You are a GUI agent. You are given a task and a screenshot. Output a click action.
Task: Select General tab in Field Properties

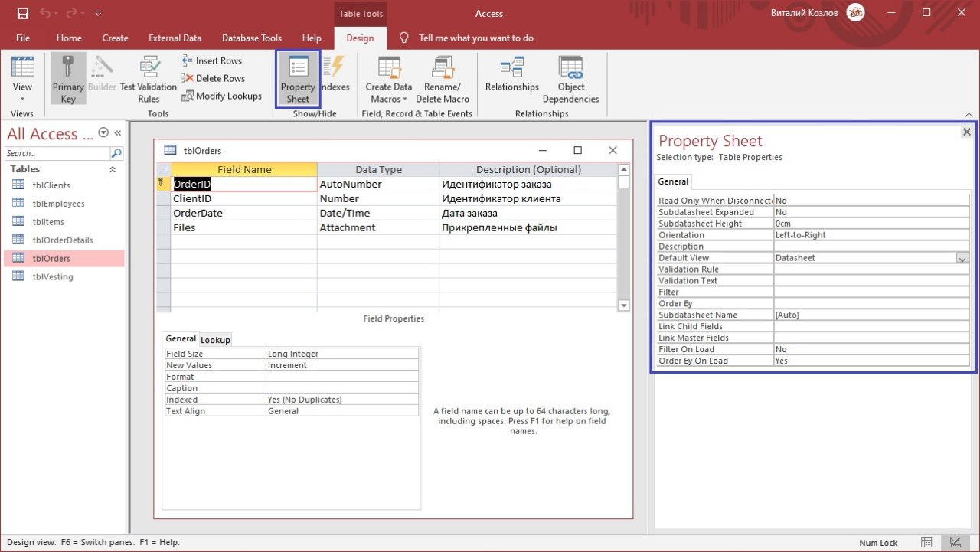181,338
